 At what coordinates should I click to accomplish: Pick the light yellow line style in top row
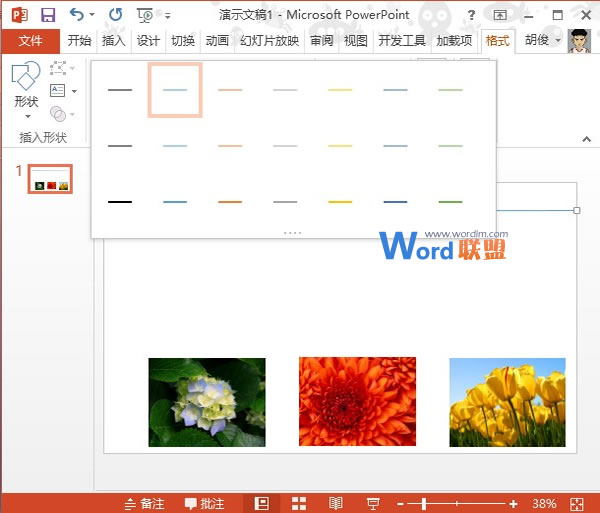tap(340, 90)
